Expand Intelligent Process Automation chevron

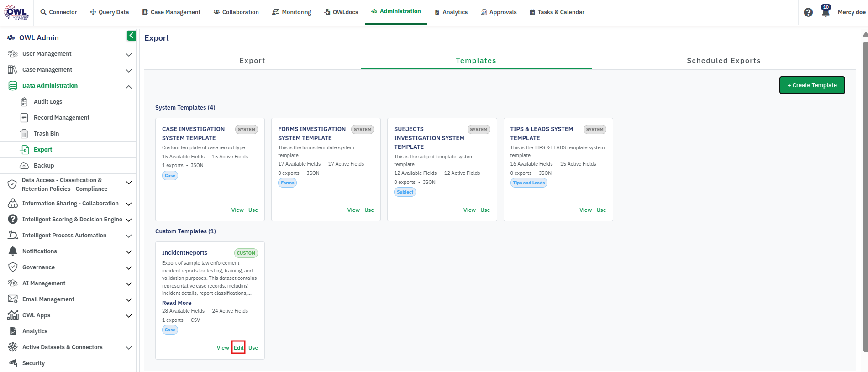(x=129, y=236)
